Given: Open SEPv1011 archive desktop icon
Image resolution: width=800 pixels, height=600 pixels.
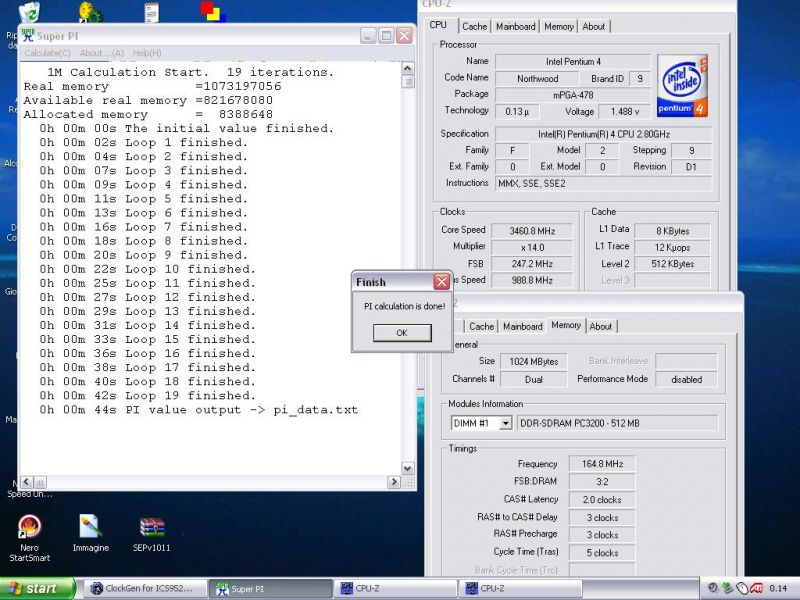Looking at the screenshot, I should tap(152, 534).
